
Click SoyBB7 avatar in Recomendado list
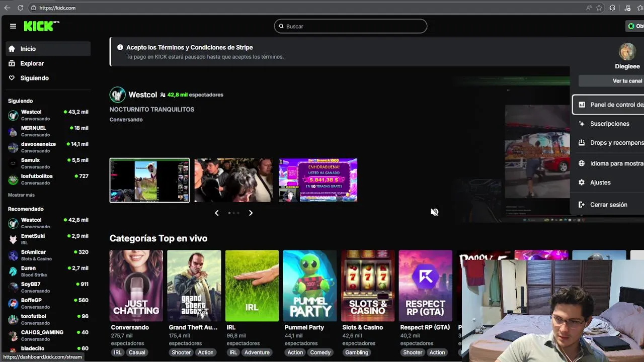(13, 288)
